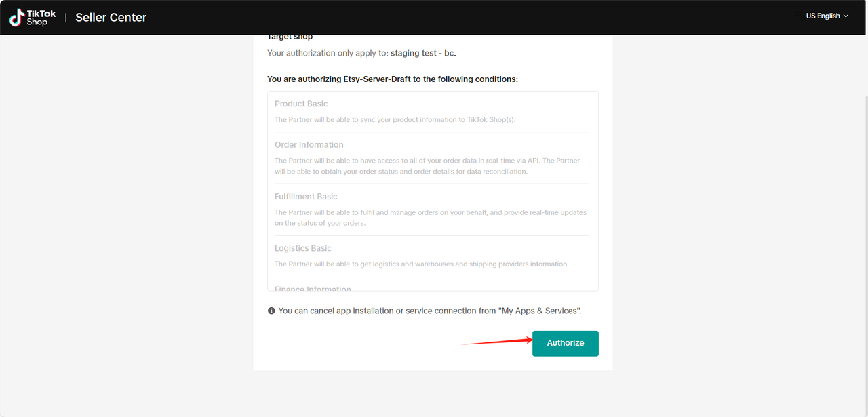
Task: Click the order data access description text
Action: coord(427,166)
